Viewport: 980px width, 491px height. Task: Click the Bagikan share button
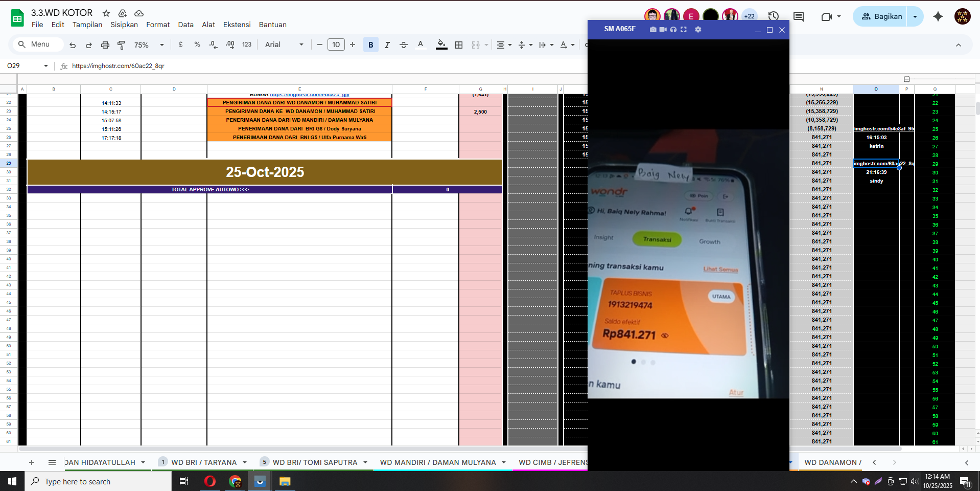[882, 16]
